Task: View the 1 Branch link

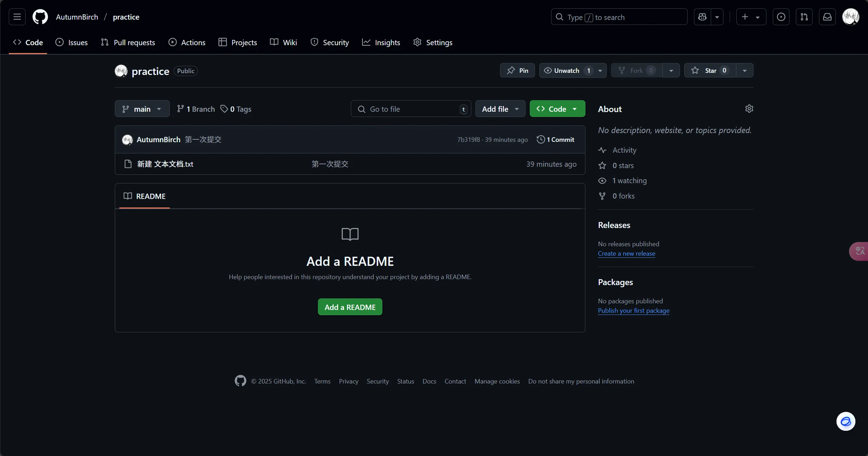Action: tap(196, 109)
